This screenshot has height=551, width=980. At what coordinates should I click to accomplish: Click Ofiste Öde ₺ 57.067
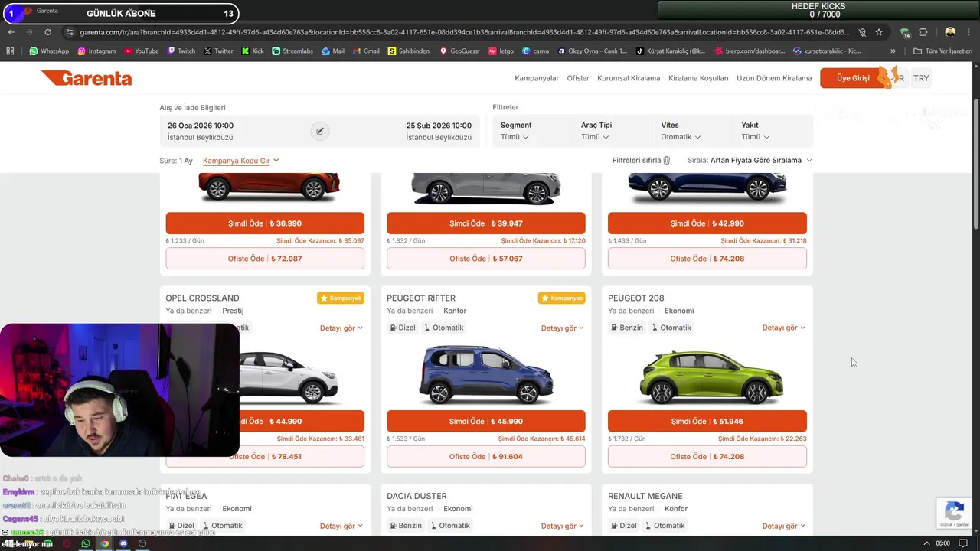click(486, 259)
